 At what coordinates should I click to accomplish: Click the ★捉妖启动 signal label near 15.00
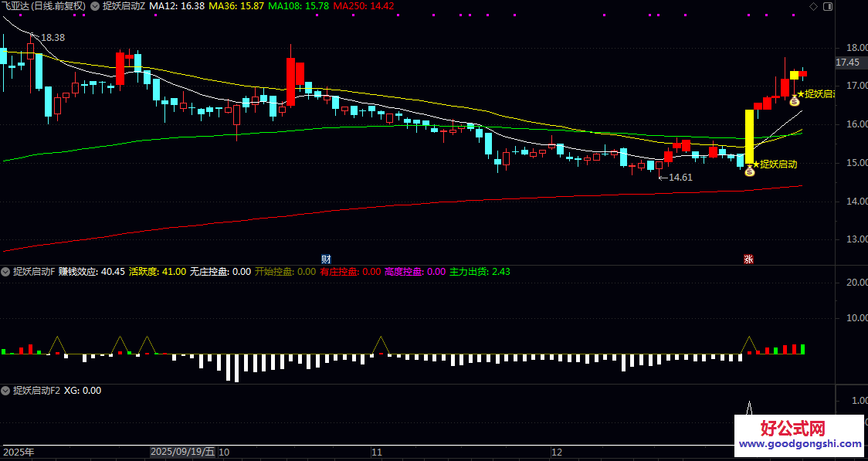click(775, 164)
